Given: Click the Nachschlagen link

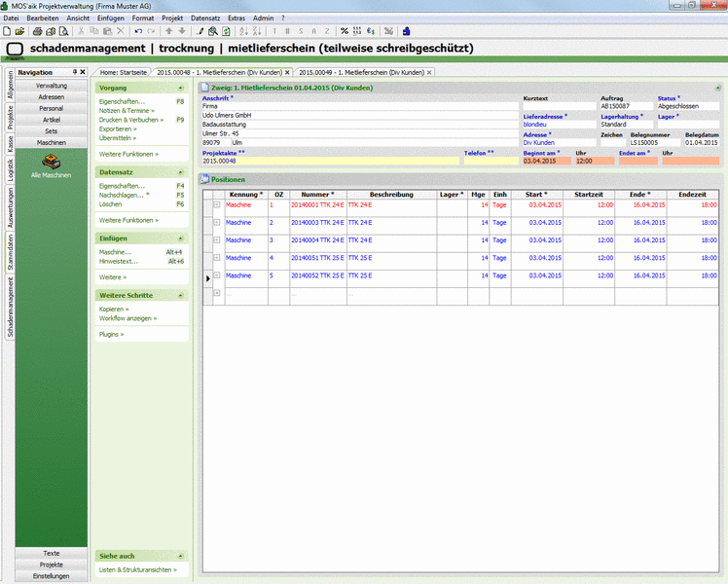Looking at the screenshot, I should pyautogui.click(x=124, y=195).
